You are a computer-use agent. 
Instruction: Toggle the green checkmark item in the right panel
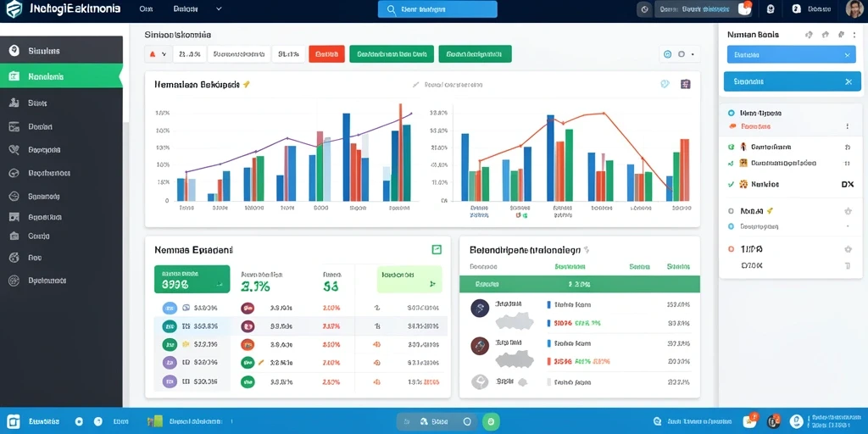pos(731,184)
